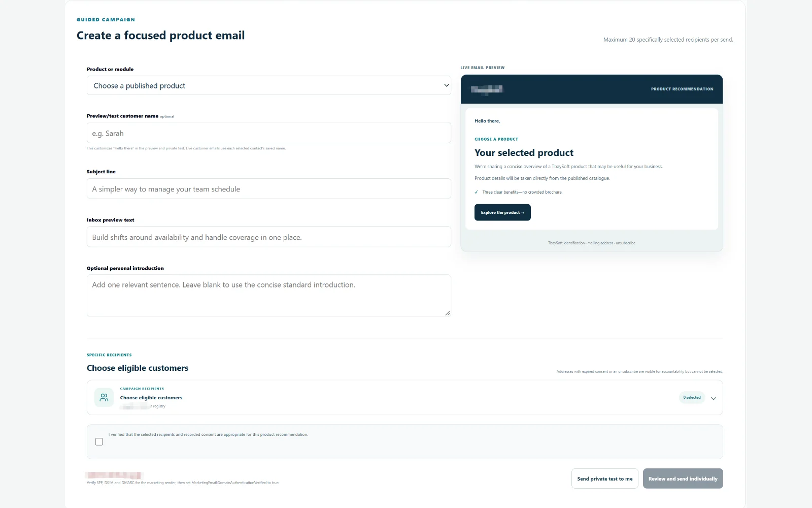The width and height of the screenshot is (812, 508).
Task: Click the Your selected product preview heading
Action: pos(524,153)
